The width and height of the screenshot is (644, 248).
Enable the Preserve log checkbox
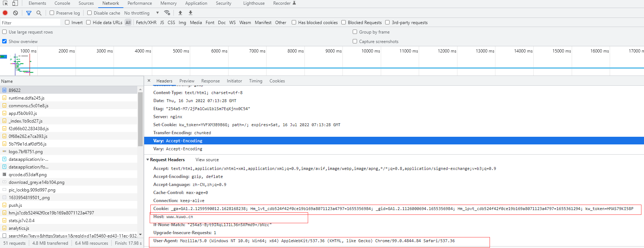(x=52, y=13)
